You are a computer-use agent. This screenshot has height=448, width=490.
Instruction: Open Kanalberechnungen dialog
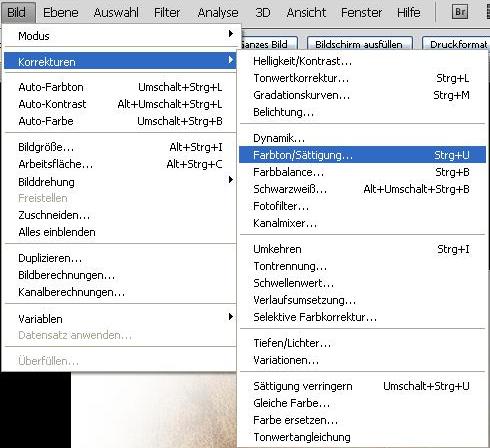coord(120,292)
